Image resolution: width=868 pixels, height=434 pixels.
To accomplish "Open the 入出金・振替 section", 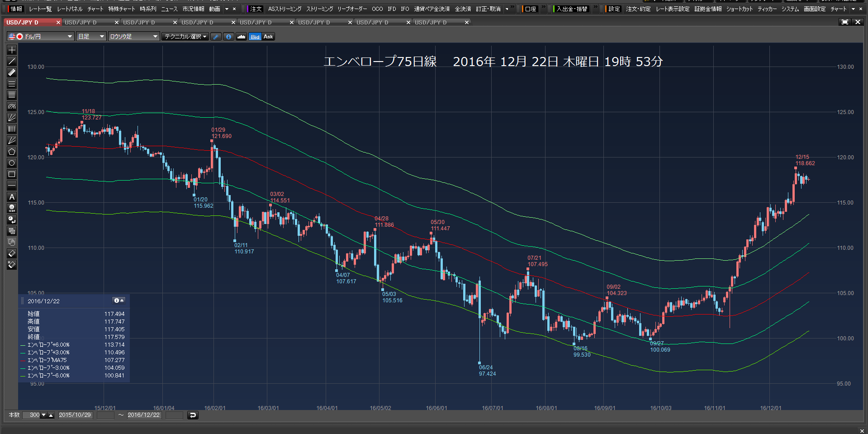I will (572, 9).
